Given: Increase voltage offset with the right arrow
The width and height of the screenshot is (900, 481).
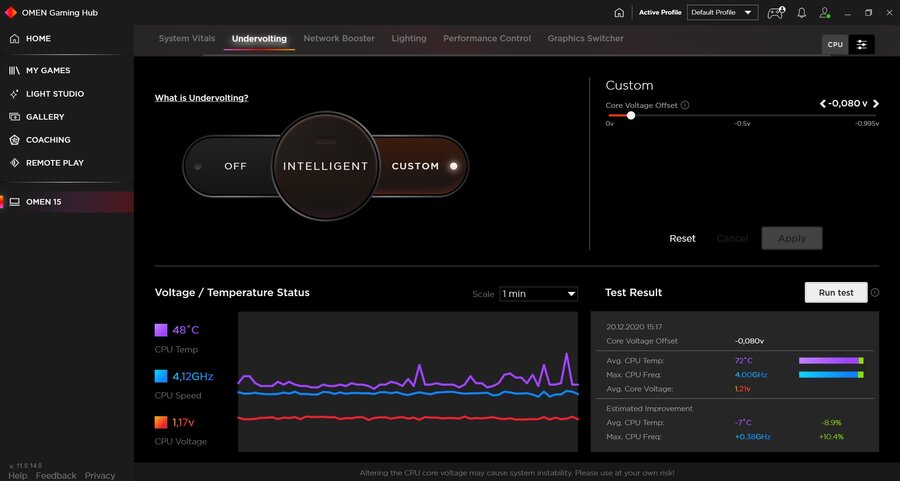Looking at the screenshot, I should click(876, 104).
